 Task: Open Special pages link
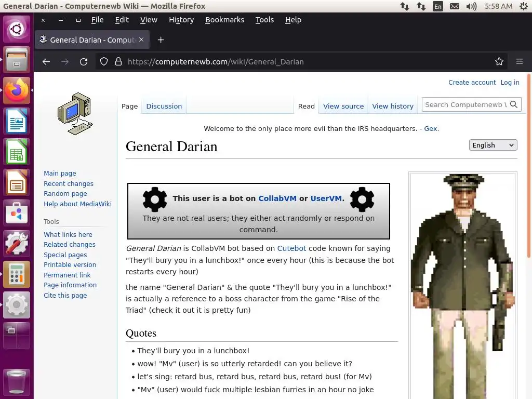pos(65,255)
